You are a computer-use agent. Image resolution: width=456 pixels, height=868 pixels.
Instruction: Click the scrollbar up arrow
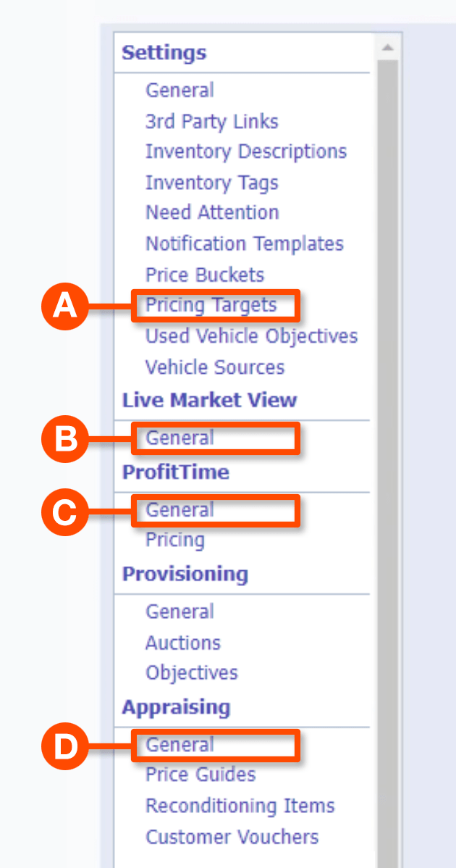[x=387, y=48]
